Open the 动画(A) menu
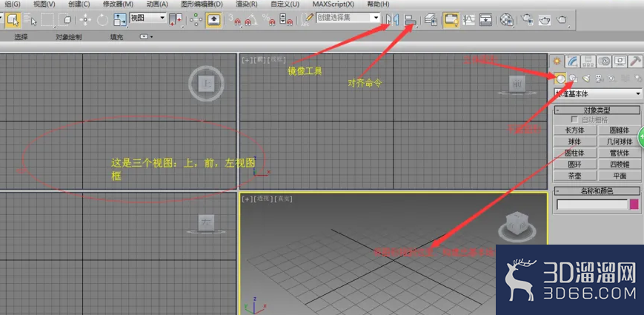 pos(157,4)
